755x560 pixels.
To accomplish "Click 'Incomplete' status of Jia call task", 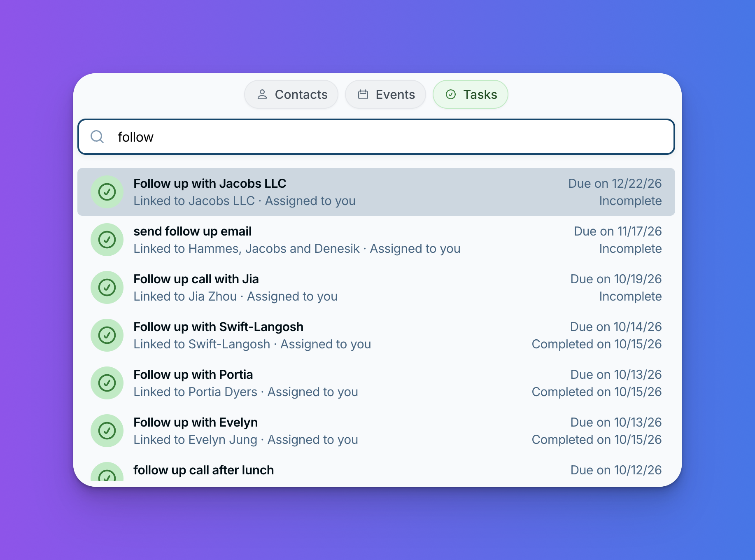I will tap(631, 296).
